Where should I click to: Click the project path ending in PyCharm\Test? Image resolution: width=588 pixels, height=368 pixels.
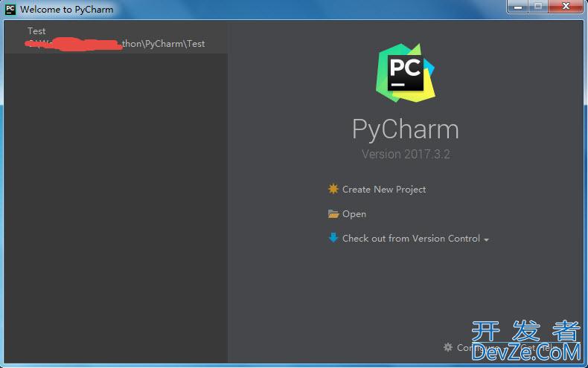pos(116,44)
